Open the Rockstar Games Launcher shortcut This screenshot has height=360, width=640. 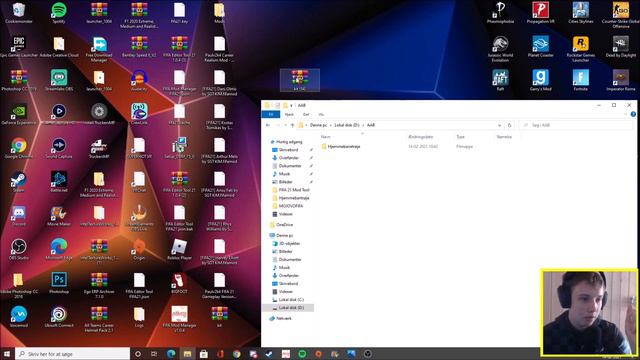click(580, 49)
